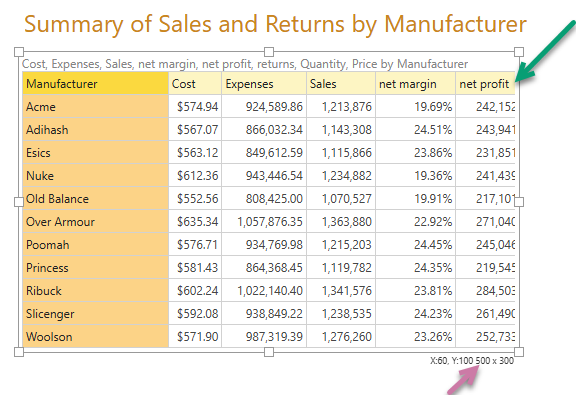Click the bottom-center resize handle
576x395 pixels.
click(x=269, y=352)
